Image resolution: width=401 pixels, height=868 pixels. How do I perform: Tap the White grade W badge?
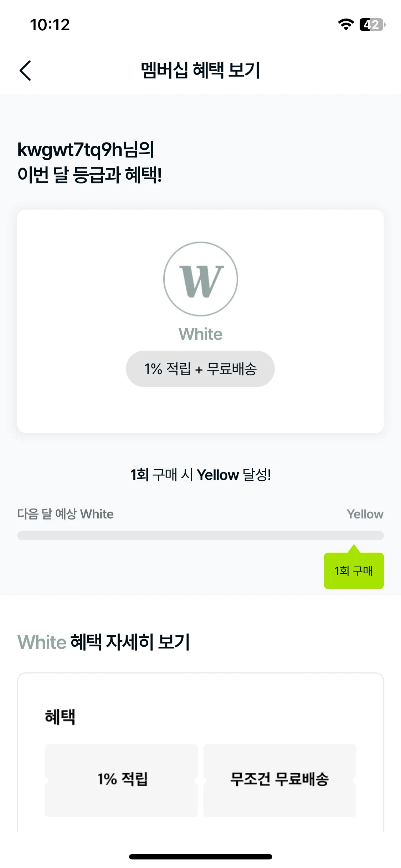click(x=201, y=279)
